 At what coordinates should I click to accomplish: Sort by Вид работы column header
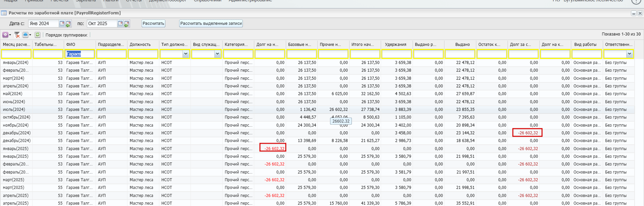click(x=587, y=45)
